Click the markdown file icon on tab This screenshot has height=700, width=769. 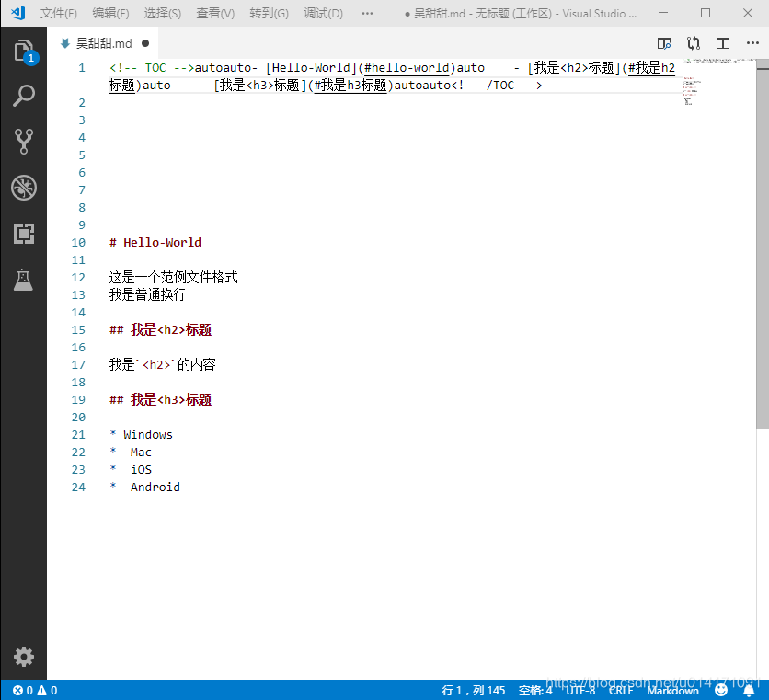(64, 43)
